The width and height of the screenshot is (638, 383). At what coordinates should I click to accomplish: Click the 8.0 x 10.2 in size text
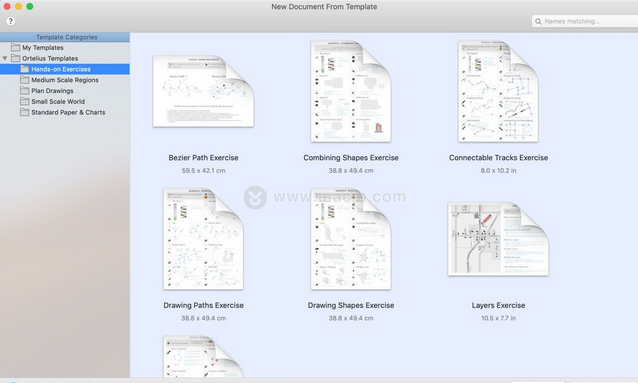click(x=498, y=171)
